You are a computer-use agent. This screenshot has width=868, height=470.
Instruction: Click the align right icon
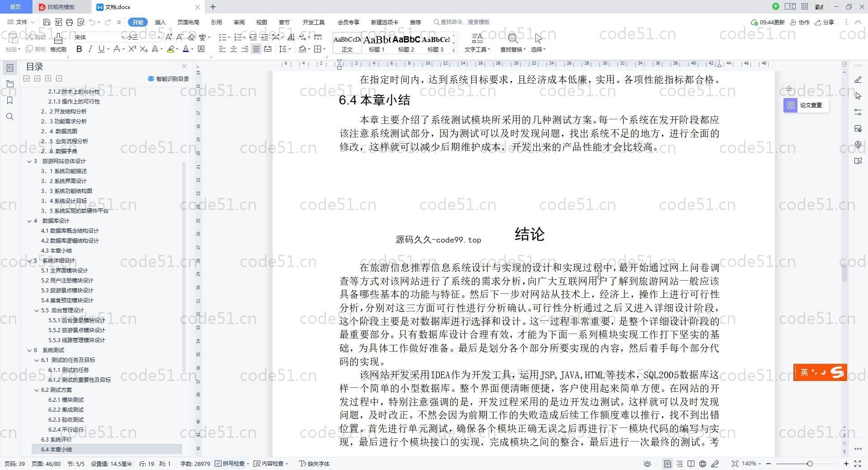click(245, 49)
